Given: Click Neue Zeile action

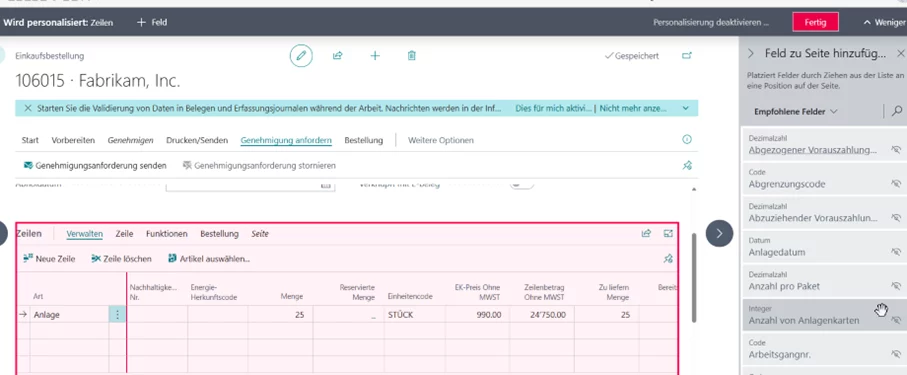Looking at the screenshot, I should (x=49, y=259).
